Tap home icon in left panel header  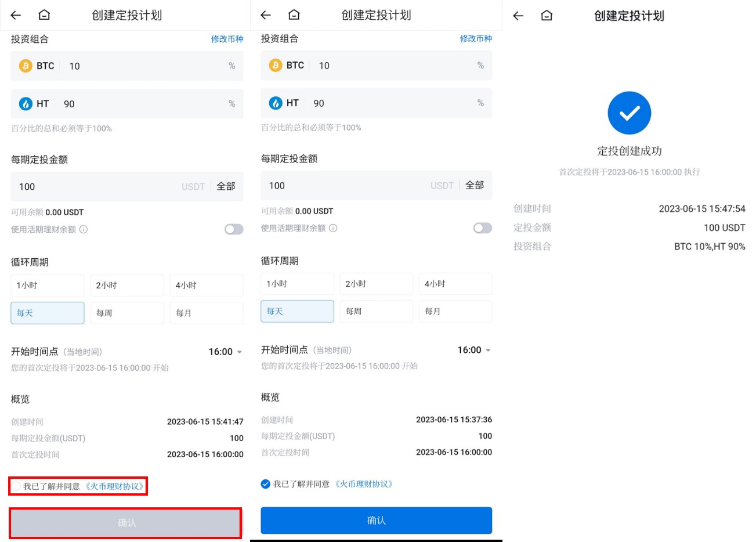point(44,15)
